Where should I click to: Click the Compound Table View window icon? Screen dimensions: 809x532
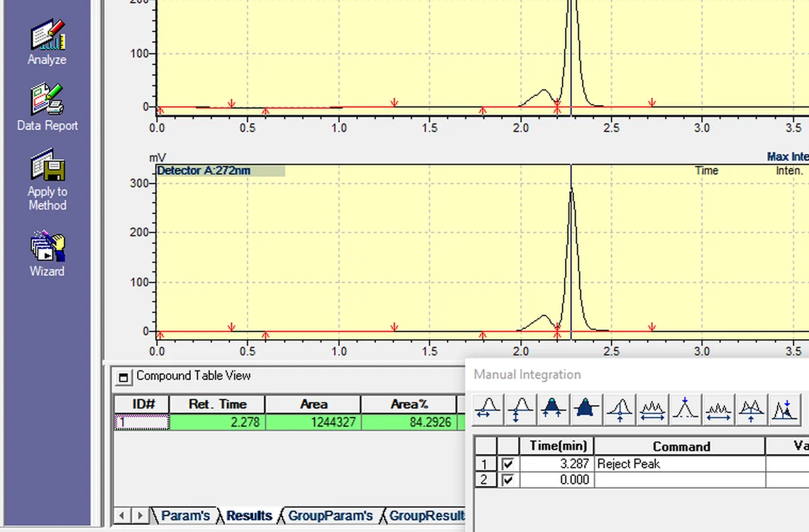pos(123,377)
